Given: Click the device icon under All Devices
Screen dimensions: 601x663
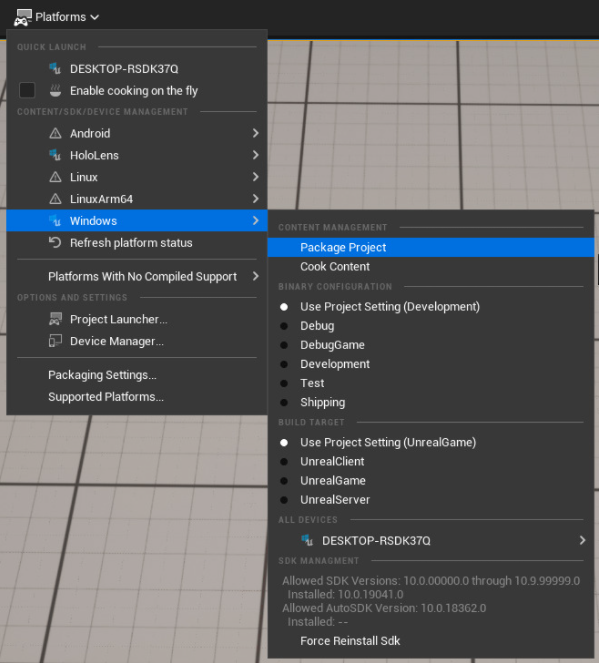Looking at the screenshot, I should click(307, 540).
